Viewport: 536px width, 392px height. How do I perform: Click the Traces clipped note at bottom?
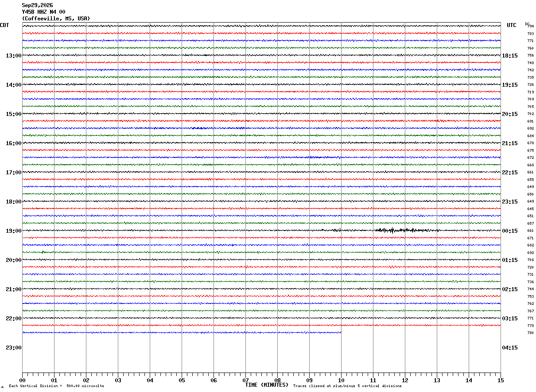347,386
